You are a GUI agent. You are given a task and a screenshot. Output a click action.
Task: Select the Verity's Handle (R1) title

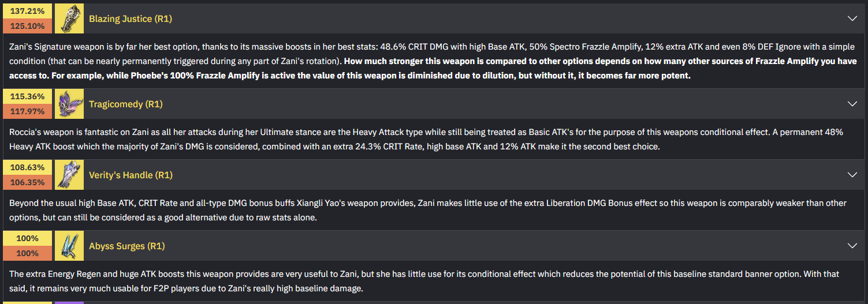coord(131,175)
